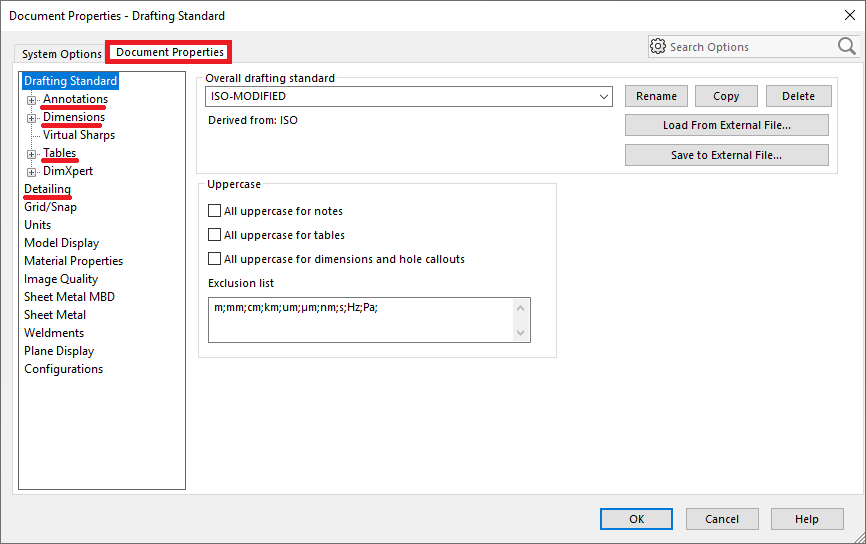The width and height of the screenshot is (866, 544).
Task: Enable All uppercase for notes checkbox
Action: tap(214, 211)
